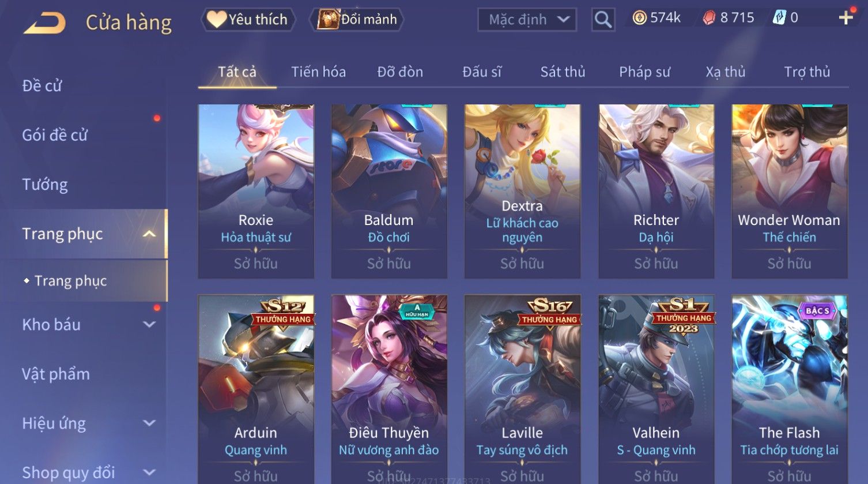
Task: Click the back arrow icon
Action: click(44, 22)
